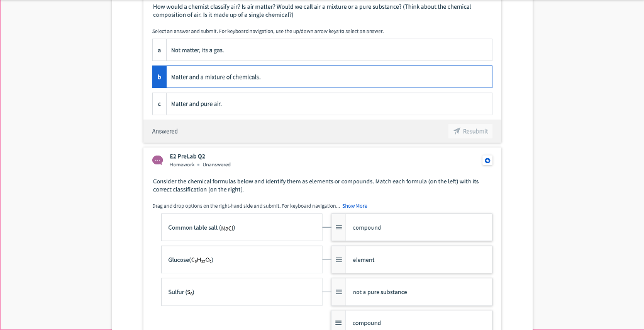The width and height of the screenshot is (644, 330).
Task: Select answer b 'Matter and a mixture of chemicals.'
Action: tap(322, 77)
